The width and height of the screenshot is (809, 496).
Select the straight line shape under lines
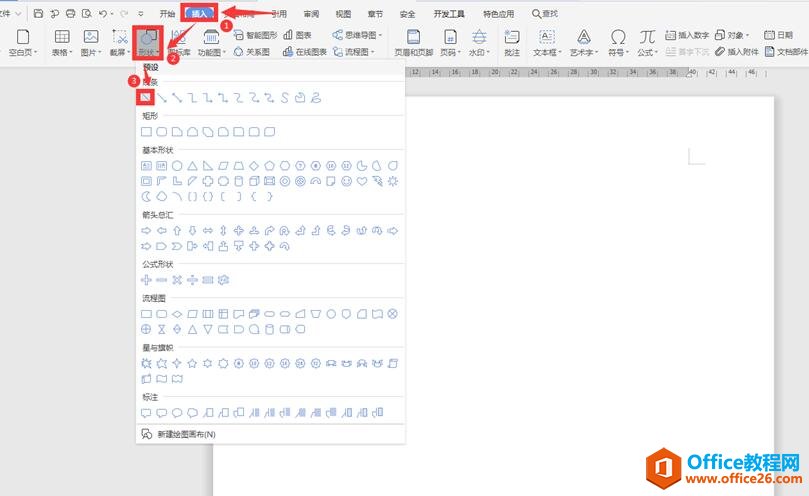[146, 97]
